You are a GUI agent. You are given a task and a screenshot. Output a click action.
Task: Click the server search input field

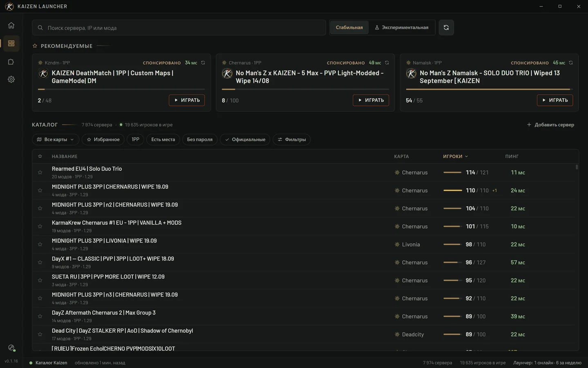coord(179,27)
